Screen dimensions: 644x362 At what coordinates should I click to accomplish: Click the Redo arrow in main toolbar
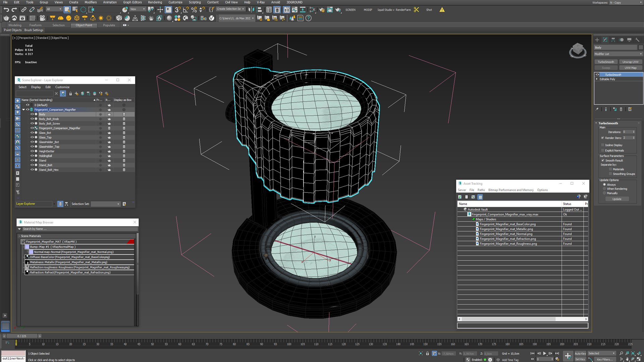click(x=14, y=10)
